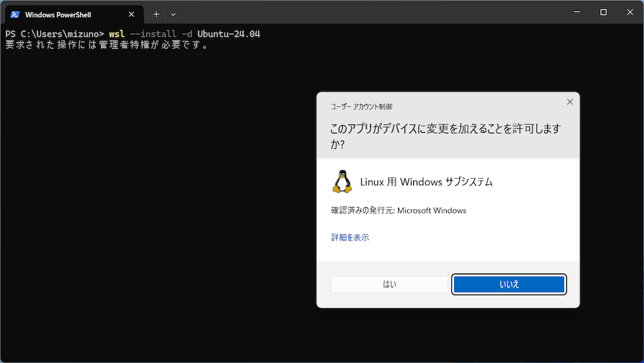Minimize the PowerShell terminal window
The width and height of the screenshot is (644, 363).
pyautogui.click(x=577, y=12)
